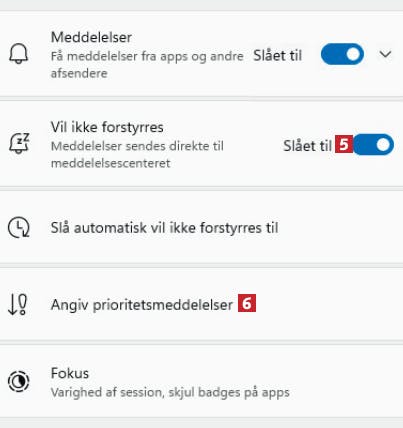This screenshot has width=403, height=428.
Task: Click the red number 6 badge
Action: click(247, 303)
